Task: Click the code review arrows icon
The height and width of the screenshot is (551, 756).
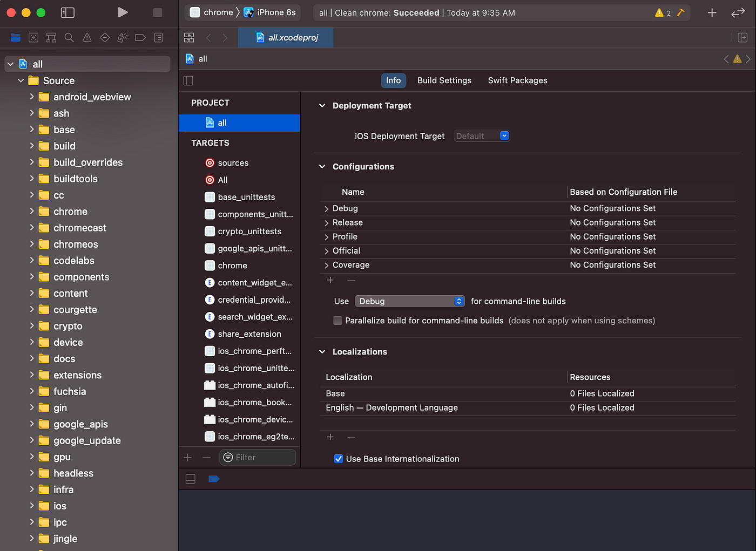Action: click(738, 12)
